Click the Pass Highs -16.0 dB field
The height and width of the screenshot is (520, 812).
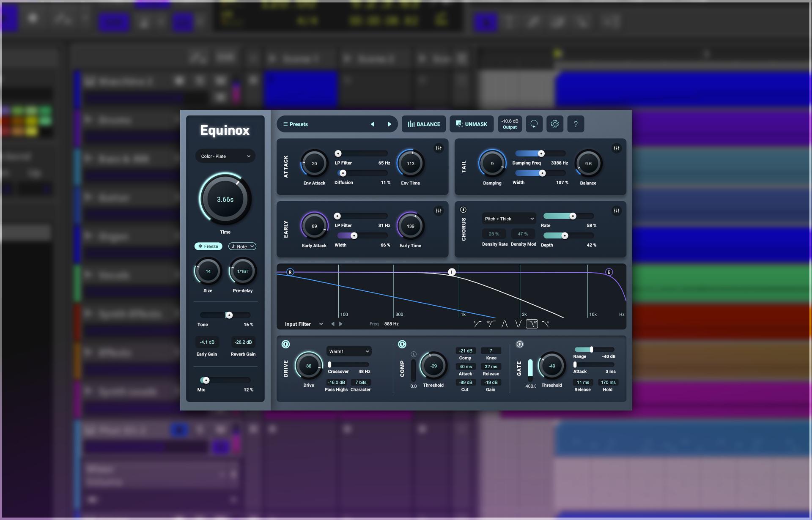coord(336,382)
